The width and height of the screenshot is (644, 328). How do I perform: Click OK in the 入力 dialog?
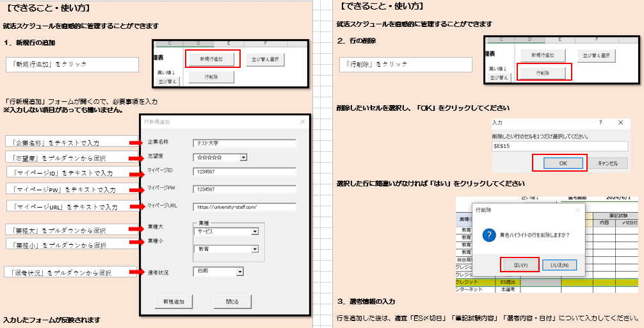563,163
